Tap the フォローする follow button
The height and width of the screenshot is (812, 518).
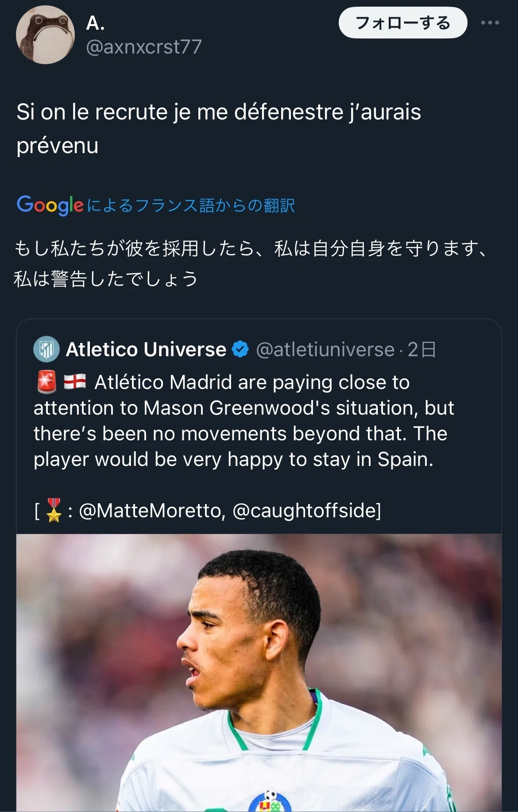(403, 23)
